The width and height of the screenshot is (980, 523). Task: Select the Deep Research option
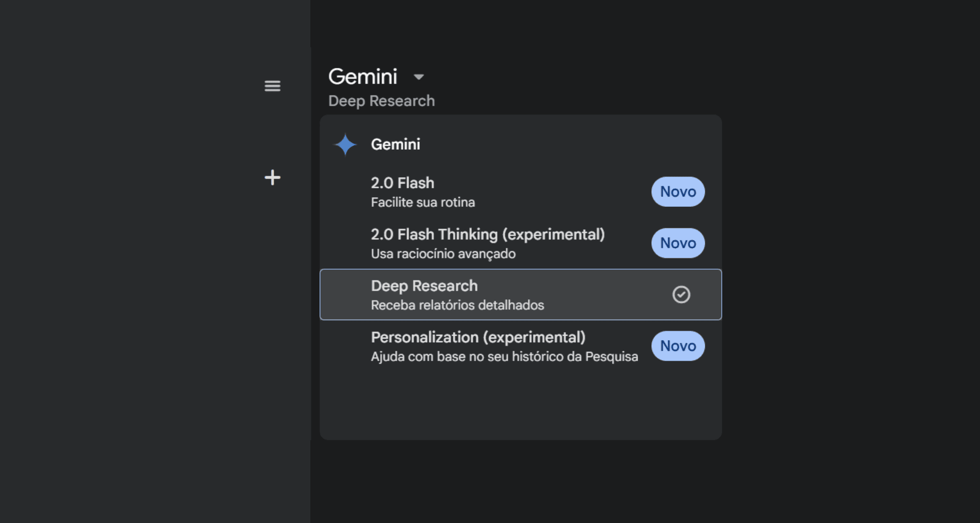(x=424, y=286)
